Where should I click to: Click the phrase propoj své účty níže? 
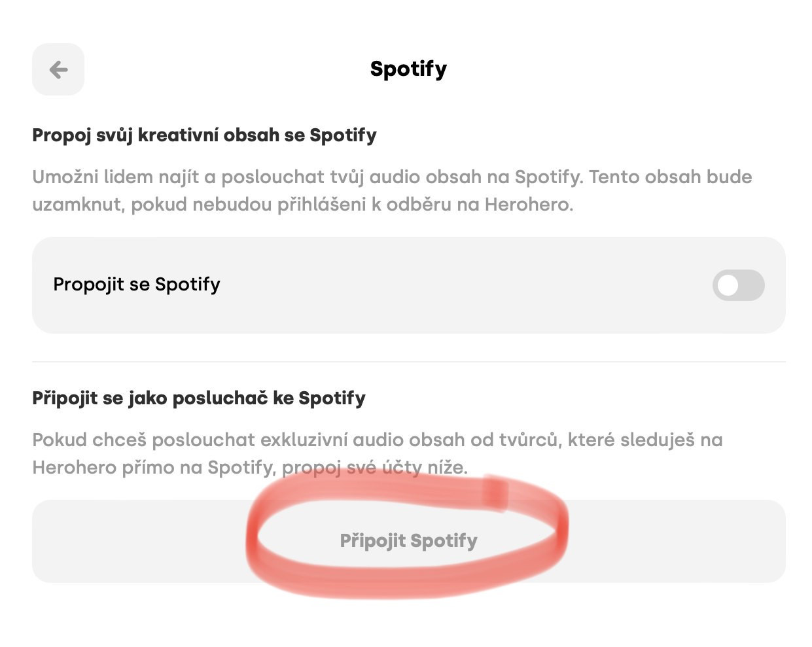pos(375,468)
